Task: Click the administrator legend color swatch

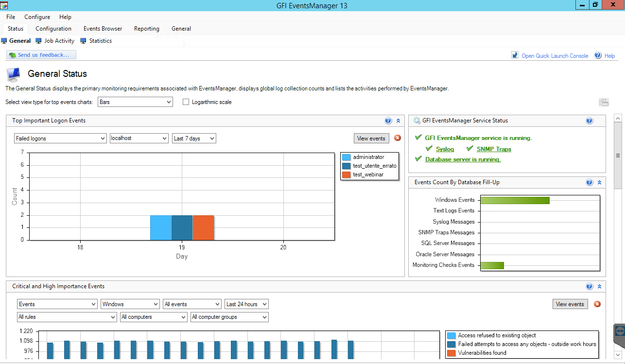Action: click(x=347, y=157)
